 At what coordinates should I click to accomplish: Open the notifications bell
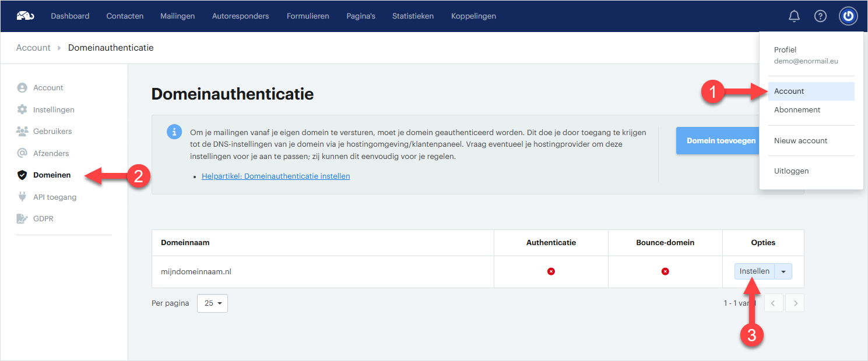pos(794,16)
